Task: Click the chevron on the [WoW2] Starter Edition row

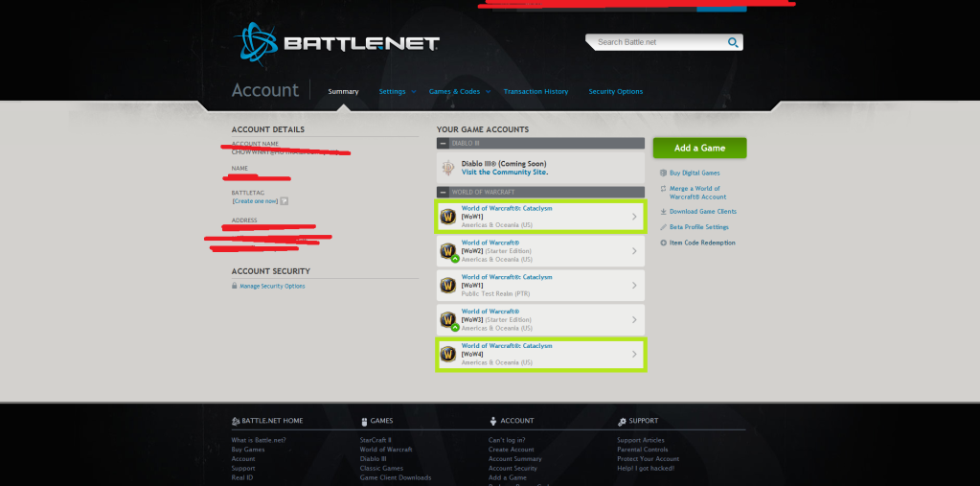Action: [634, 251]
